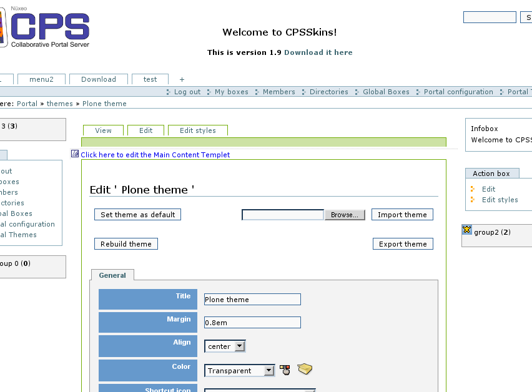This screenshot has height=392, width=532.
Task: Open My boxes link
Action: click(232, 92)
